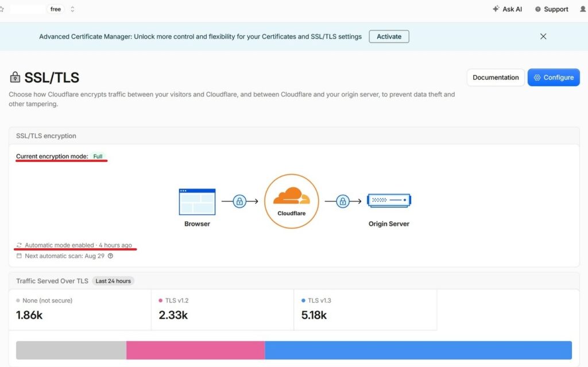Click the 2.33k value

point(173,315)
